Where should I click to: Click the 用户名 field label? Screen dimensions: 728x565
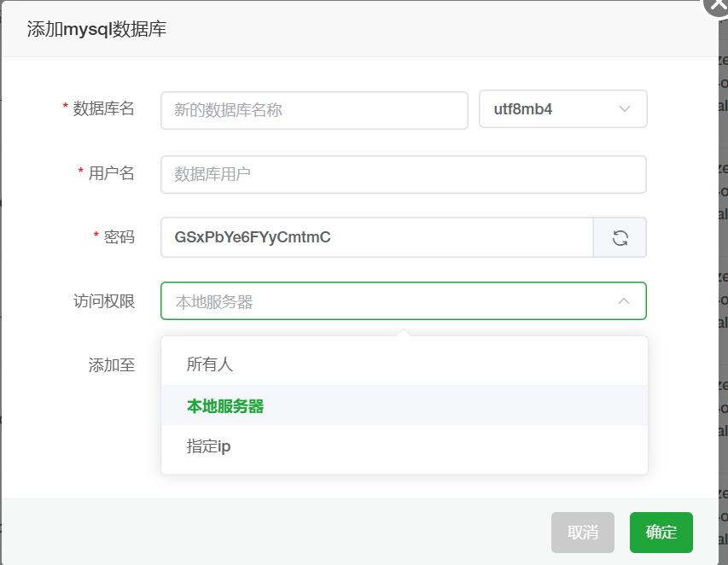(x=112, y=173)
